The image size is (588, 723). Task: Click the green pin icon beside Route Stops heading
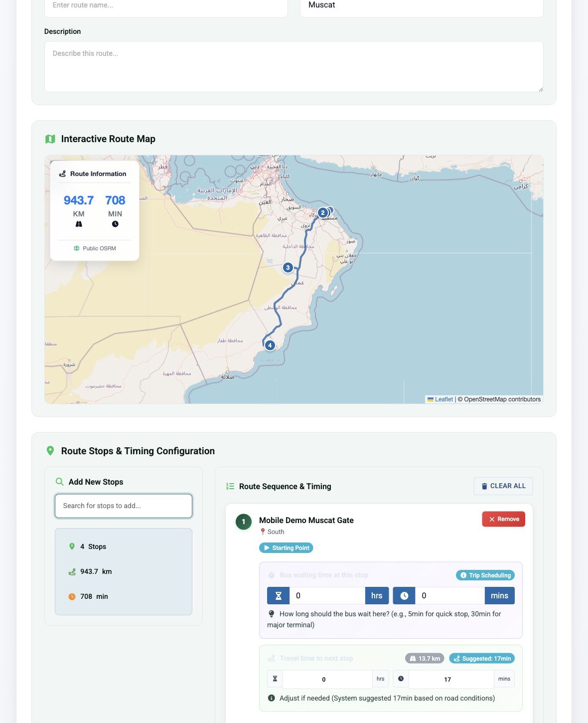pyautogui.click(x=50, y=451)
